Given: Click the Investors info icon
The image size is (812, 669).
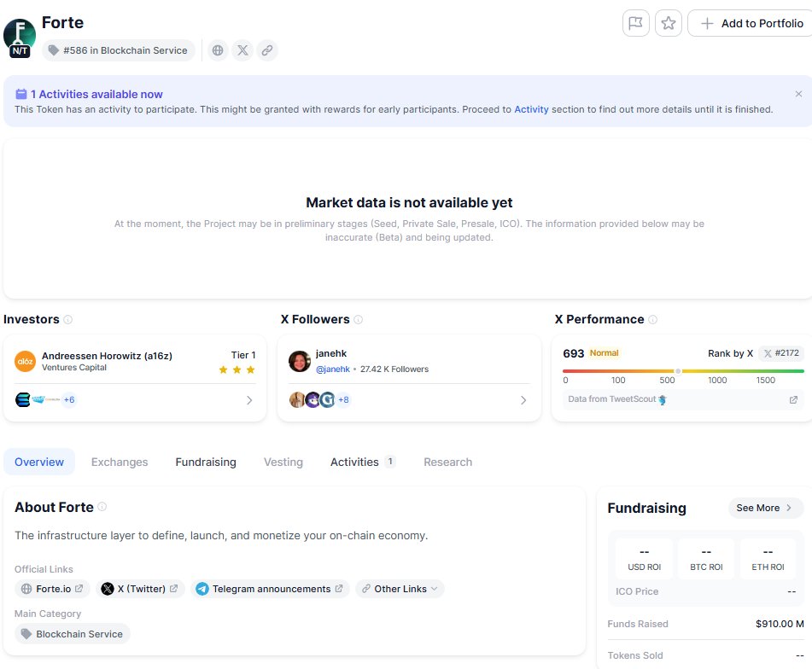Looking at the screenshot, I should pyautogui.click(x=67, y=319).
